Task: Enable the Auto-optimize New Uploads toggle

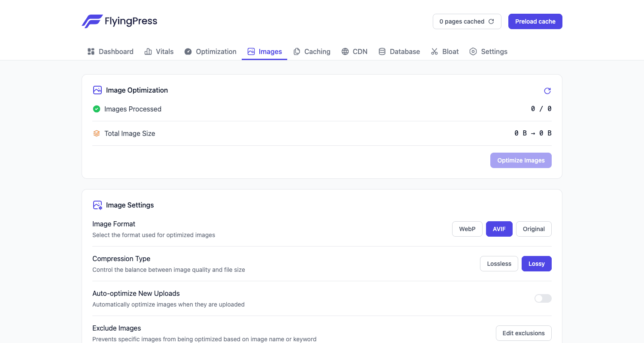Action: coord(543,298)
